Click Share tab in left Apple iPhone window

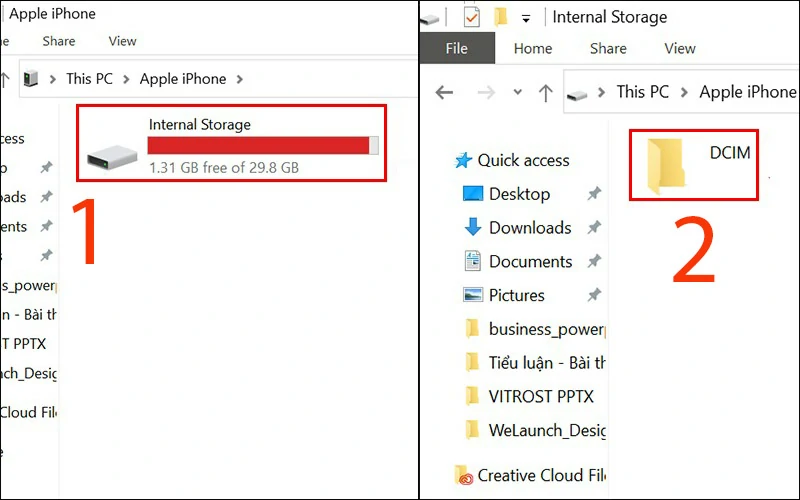pos(59,41)
